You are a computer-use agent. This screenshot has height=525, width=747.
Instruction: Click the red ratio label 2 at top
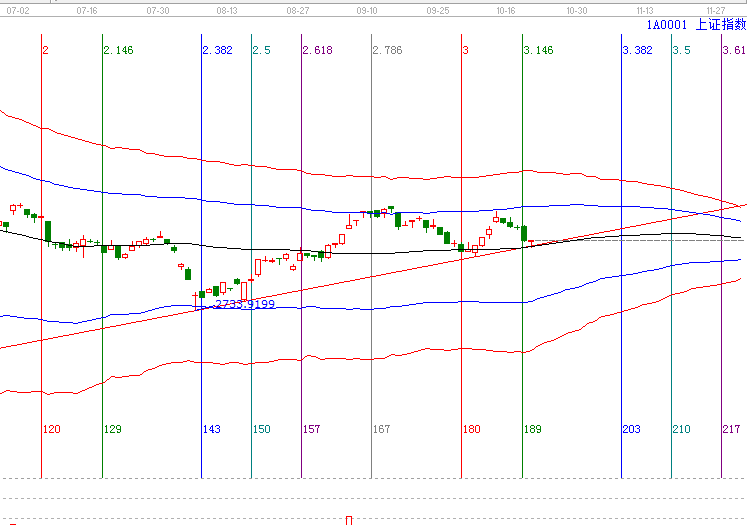[x=45, y=50]
